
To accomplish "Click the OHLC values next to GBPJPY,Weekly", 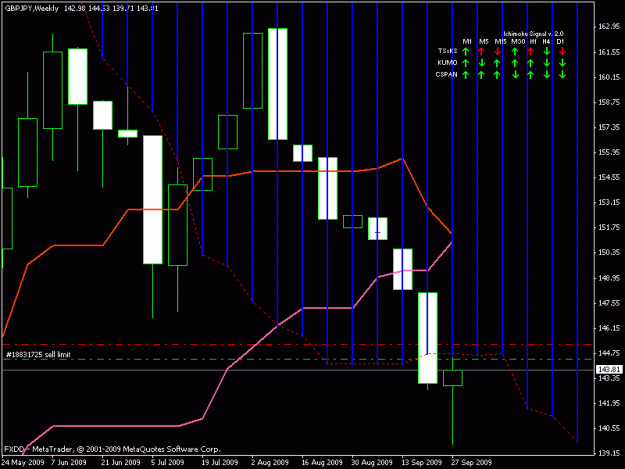I will coord(111,8).
